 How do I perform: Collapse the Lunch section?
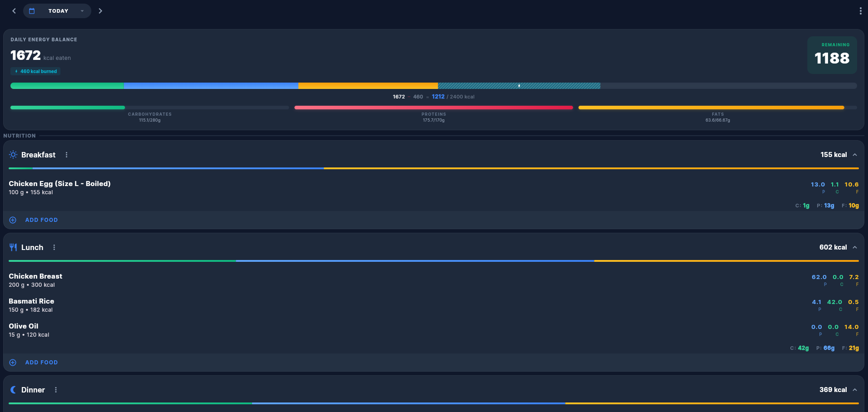[x=855, y=247]
